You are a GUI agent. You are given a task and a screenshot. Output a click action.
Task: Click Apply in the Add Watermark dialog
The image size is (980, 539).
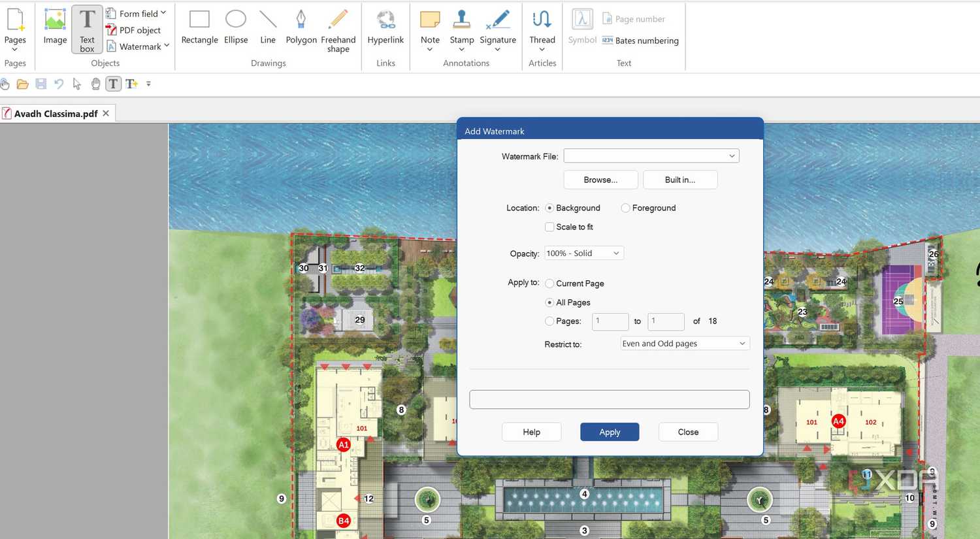click(x=610, y=432)
